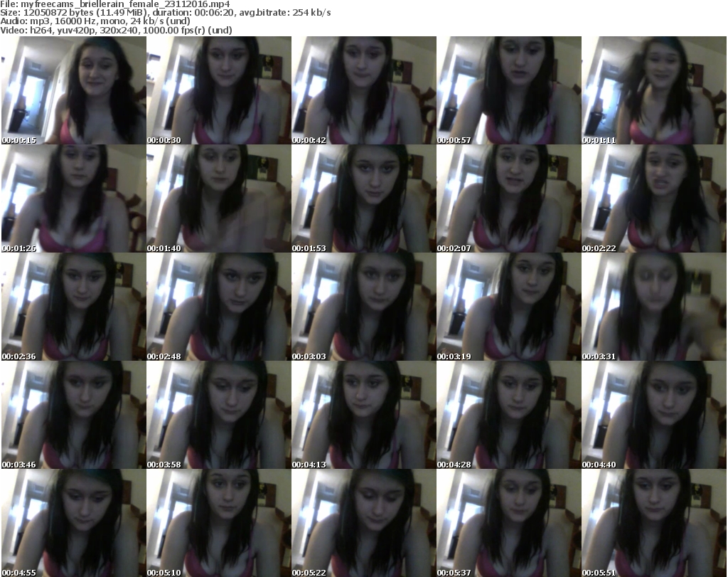This screenshot has height=577, width=728.
Task: Select the thumbnail stamped 00:00:57
Action: [509, 90]
